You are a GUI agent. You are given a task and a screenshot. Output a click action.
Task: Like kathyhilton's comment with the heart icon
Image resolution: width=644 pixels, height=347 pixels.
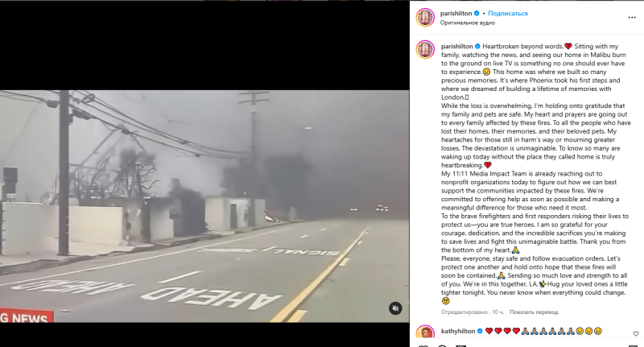coord(635,333)
